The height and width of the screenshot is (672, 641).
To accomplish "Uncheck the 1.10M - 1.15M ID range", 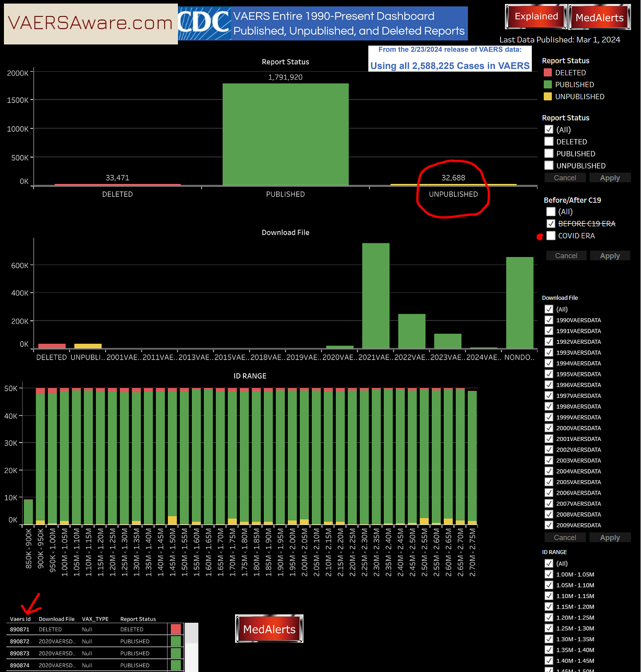I will coord(549,596).
